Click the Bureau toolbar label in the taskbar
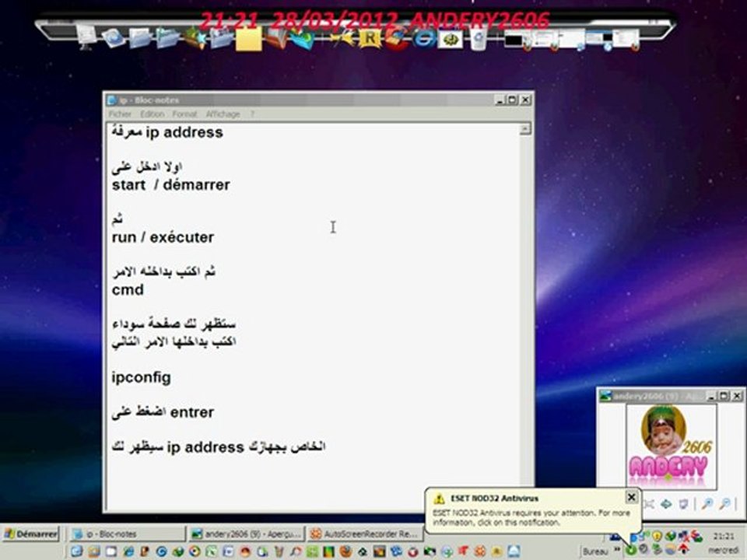 click(x=594, y=551)
